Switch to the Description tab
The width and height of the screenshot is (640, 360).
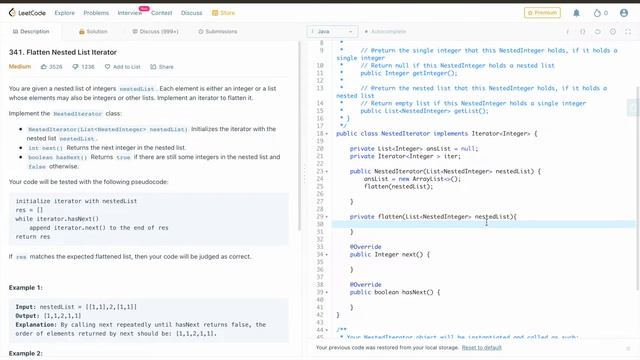point(31,31)
